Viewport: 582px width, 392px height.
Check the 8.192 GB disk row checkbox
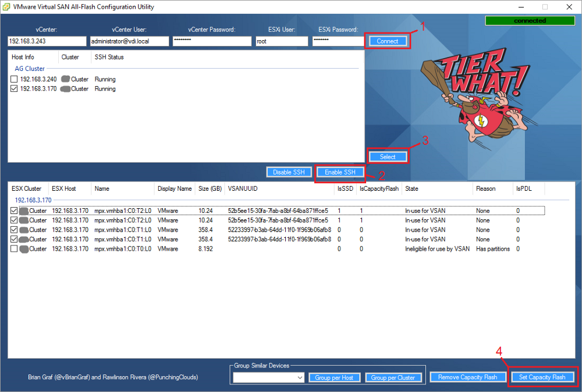14,249
